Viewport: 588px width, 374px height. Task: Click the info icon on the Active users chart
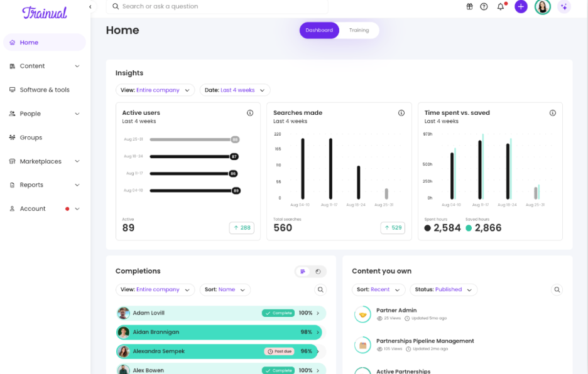pyautogui.click(x=249, y=112)
